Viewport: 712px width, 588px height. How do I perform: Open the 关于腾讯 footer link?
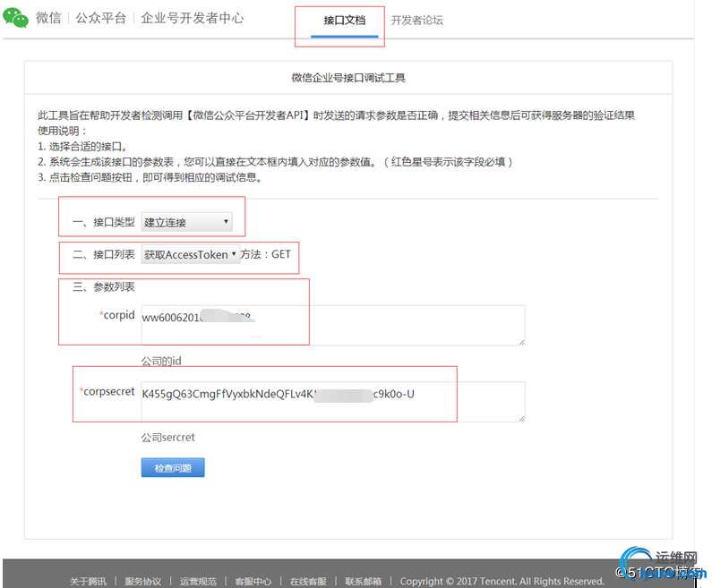point(88,581)
